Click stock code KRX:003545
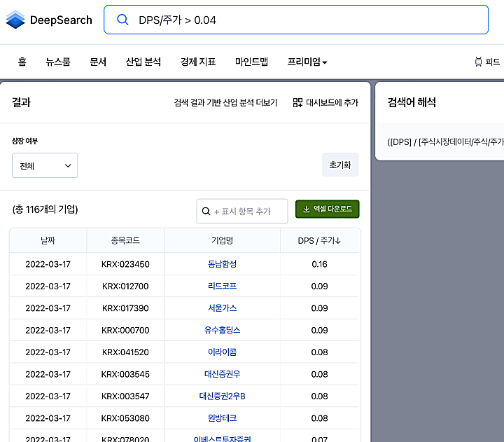 (x=125, y=375)
